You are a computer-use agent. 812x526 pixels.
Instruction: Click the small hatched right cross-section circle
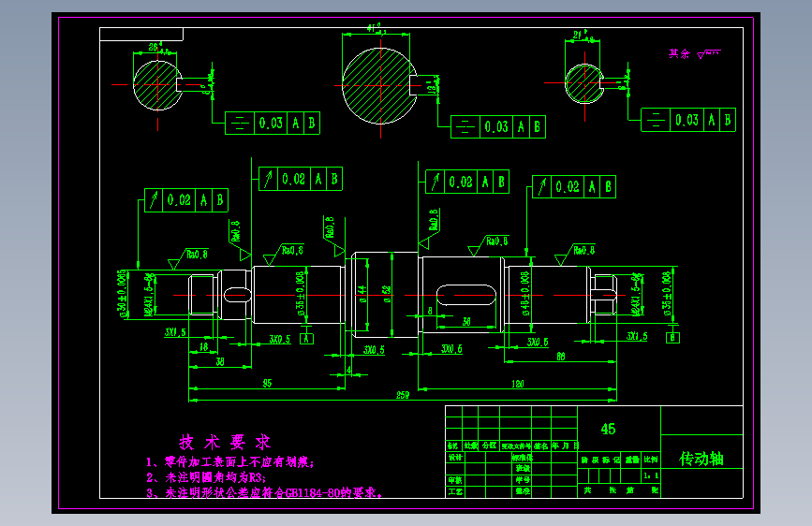[x=584, y=83]
